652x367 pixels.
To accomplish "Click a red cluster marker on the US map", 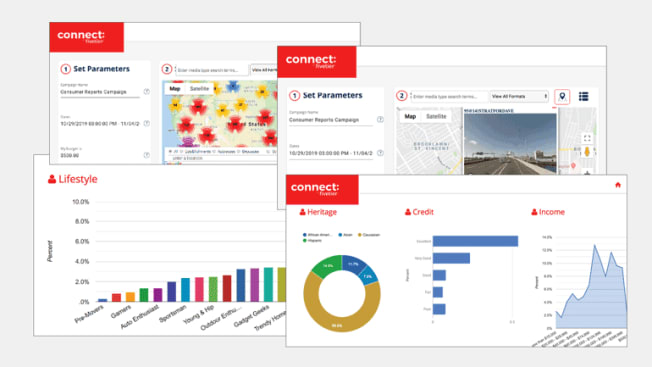I will [198, 107].
